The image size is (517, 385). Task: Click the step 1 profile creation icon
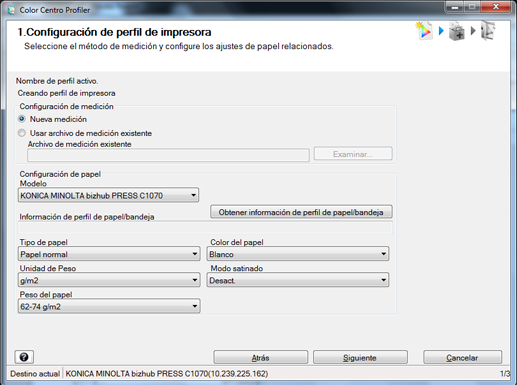[424, 31]
